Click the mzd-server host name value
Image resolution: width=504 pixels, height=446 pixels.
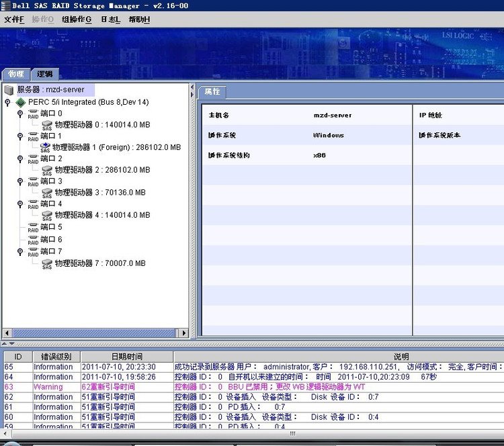pyautogui.click(x=333, y=115)
